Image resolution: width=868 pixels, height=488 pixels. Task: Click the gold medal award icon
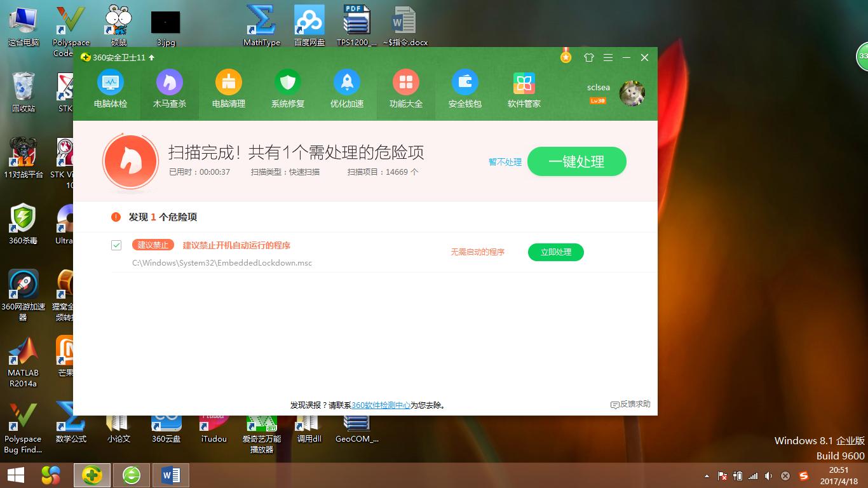click(565, 57)
